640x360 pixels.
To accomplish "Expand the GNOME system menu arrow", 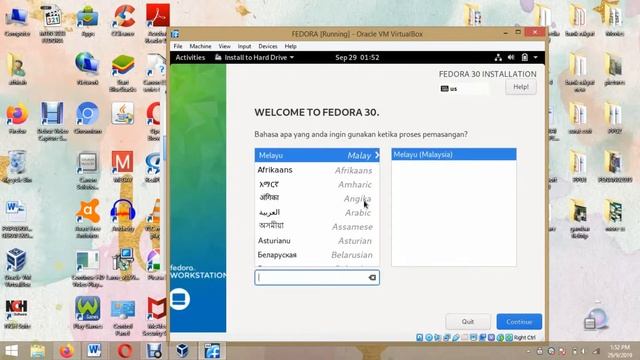I will point(536,58).
